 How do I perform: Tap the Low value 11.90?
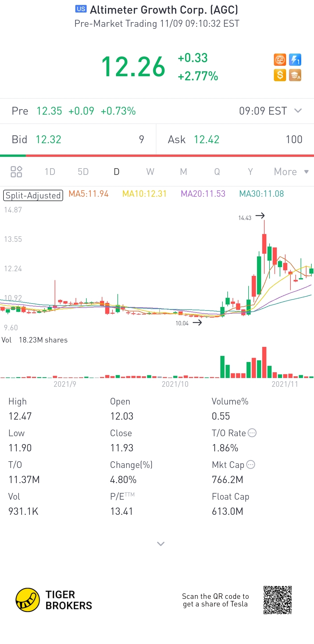(20, 448)
